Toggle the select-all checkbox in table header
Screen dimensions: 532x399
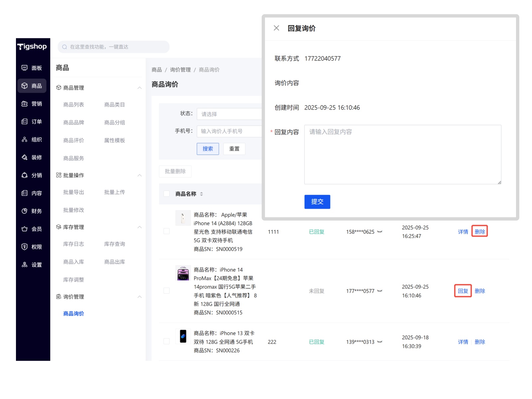(167, 194)
